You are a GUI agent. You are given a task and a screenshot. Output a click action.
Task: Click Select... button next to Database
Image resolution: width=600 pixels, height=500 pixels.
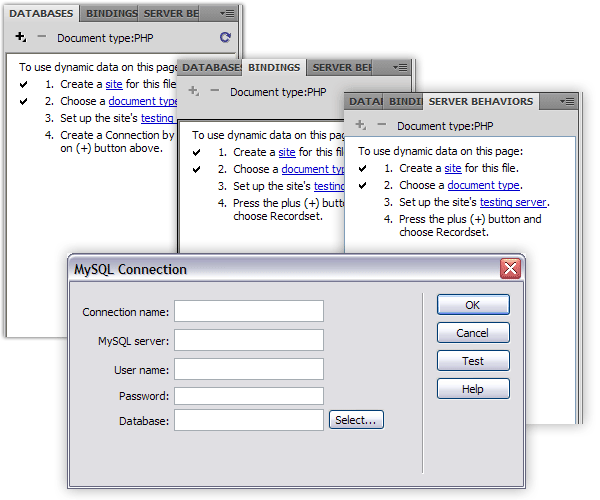356,420
